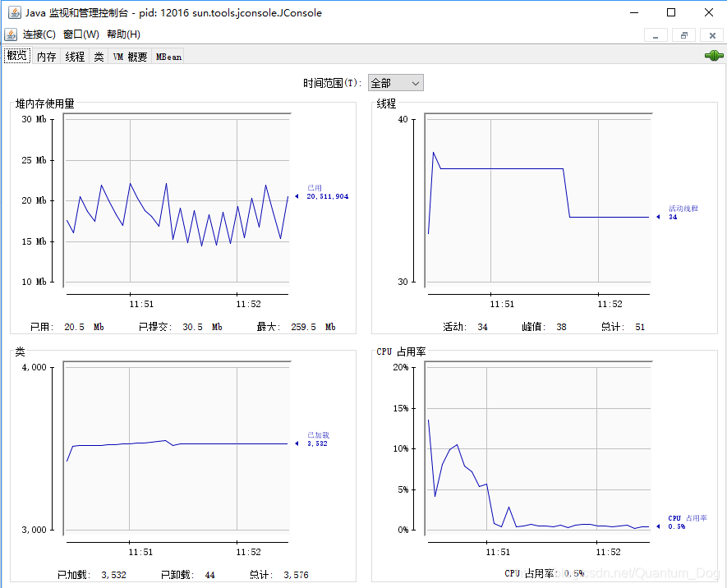Click the 总计: 3,576 classes value
The width and height of the screenshot is (727, 588).
[x=278, y=575]
